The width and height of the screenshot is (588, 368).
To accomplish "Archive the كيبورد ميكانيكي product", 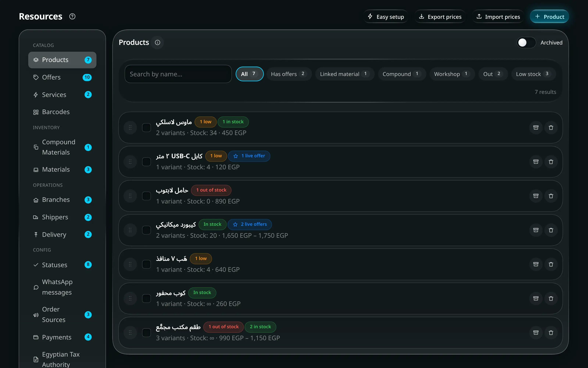I will coord(536,230).
